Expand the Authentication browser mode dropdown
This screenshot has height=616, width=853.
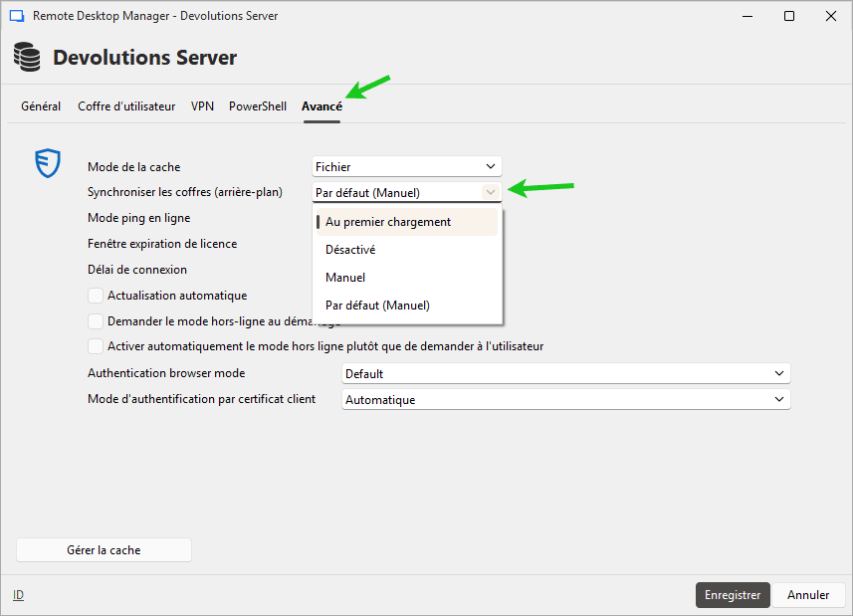pos(565,374)
